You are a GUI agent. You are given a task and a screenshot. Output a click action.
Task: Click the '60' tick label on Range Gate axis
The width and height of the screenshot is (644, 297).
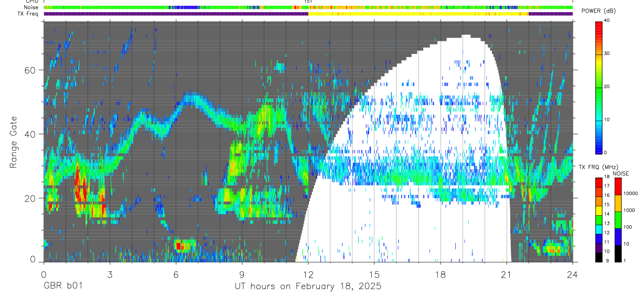pos(31,70)
